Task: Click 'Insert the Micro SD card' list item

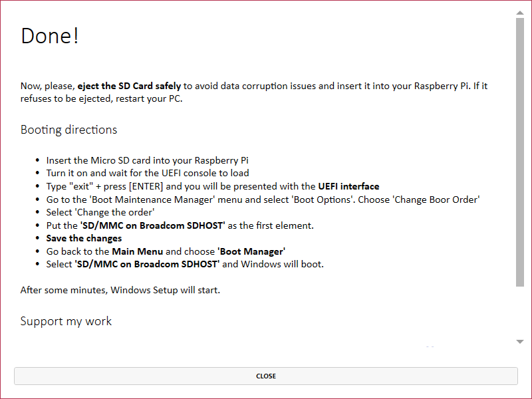Action: click(x=147, y=160)
